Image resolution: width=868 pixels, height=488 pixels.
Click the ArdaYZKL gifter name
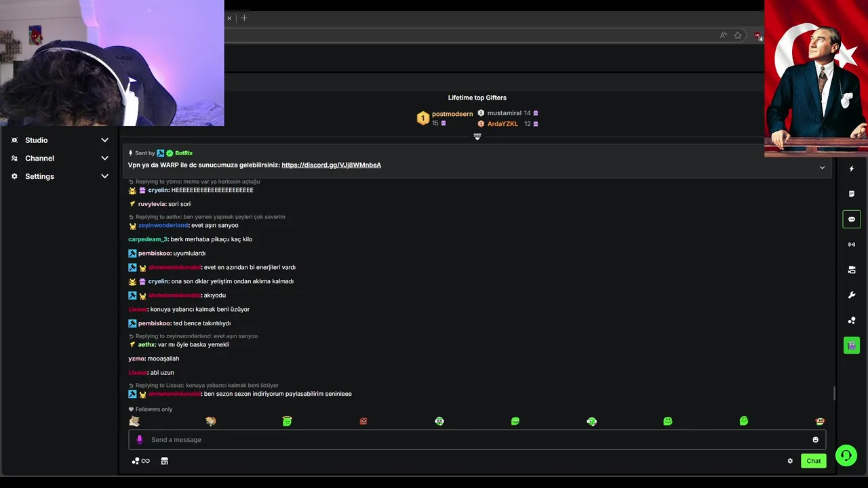tap(502, 124)
